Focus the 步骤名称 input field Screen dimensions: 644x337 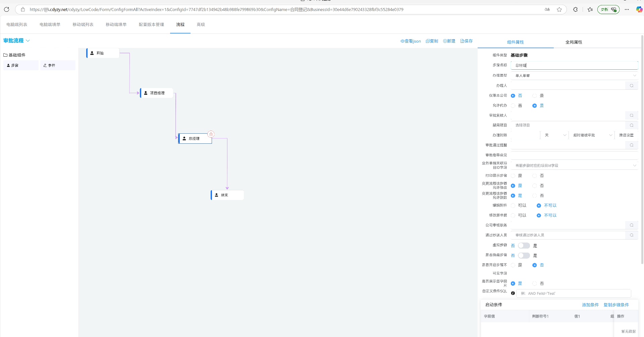(x=574, y=66)
